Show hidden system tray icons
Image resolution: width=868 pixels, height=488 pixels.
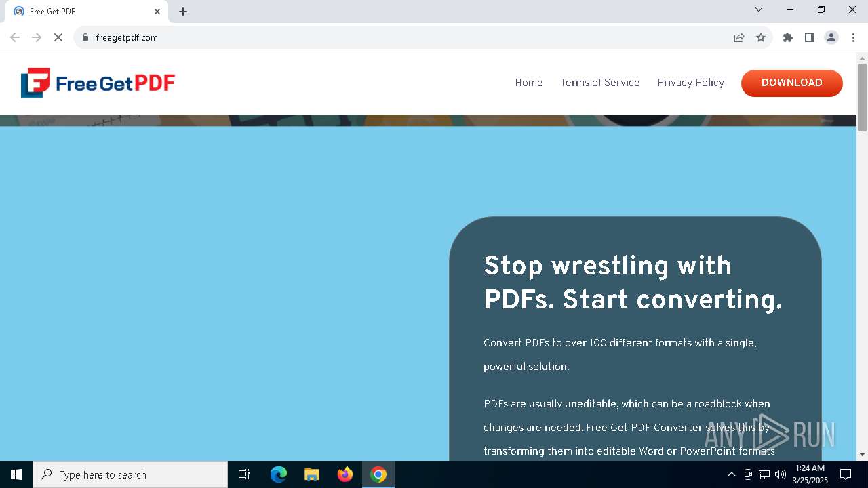(x=731, y=474)
